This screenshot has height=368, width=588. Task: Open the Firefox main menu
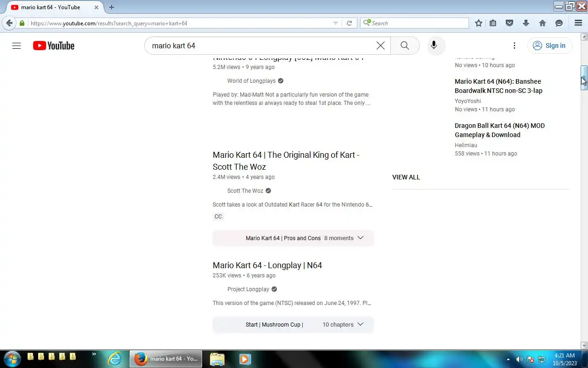coord(578,23)
